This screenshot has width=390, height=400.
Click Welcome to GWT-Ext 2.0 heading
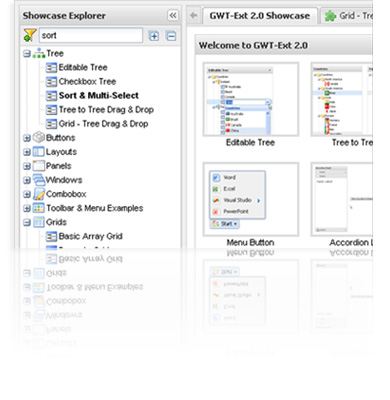pyautogui.click(x=253, y=45)
